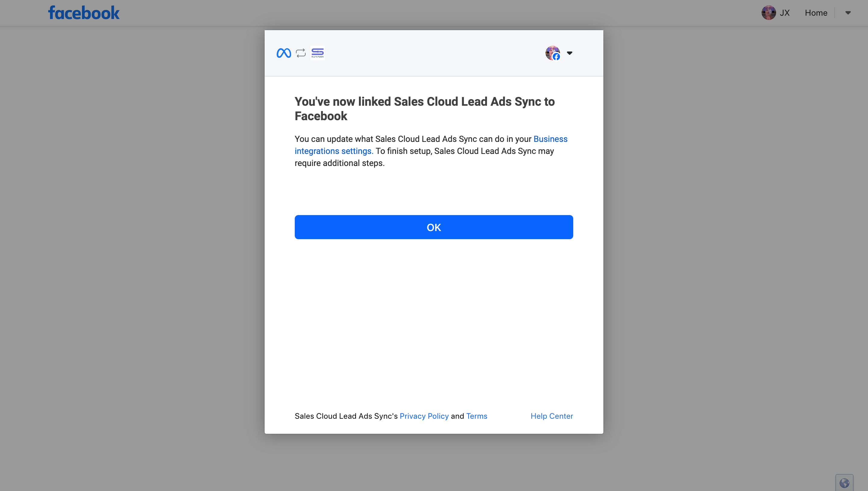Viewport: 868px width, 491px height.
Task: Open the top bar account menu arrow
Action: 848,13
